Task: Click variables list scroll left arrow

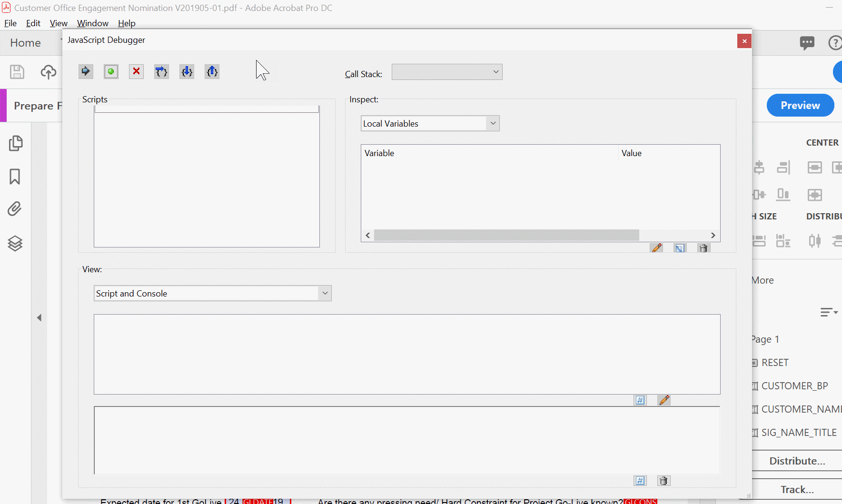Action: [367, 235]
